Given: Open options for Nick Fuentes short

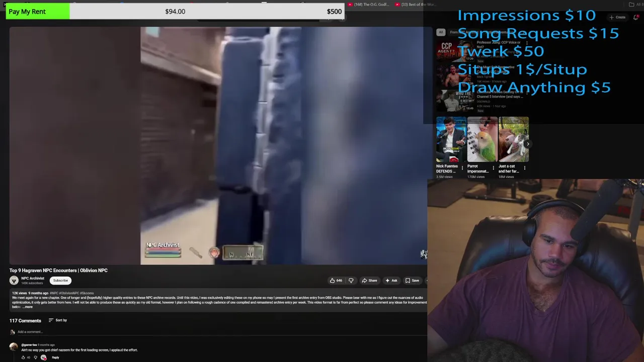Looking at the screenshot, I should (462, 168).
